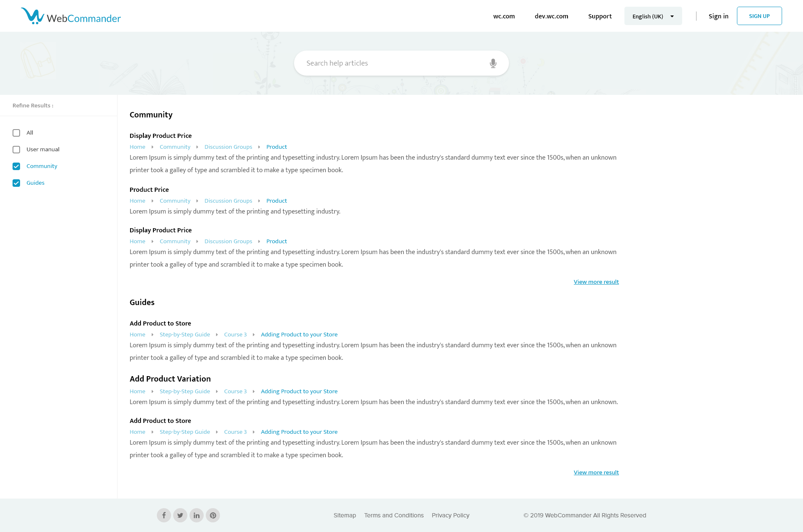Open the Facebook social icon
Screen dimensions: 803x532
point(164,515)
